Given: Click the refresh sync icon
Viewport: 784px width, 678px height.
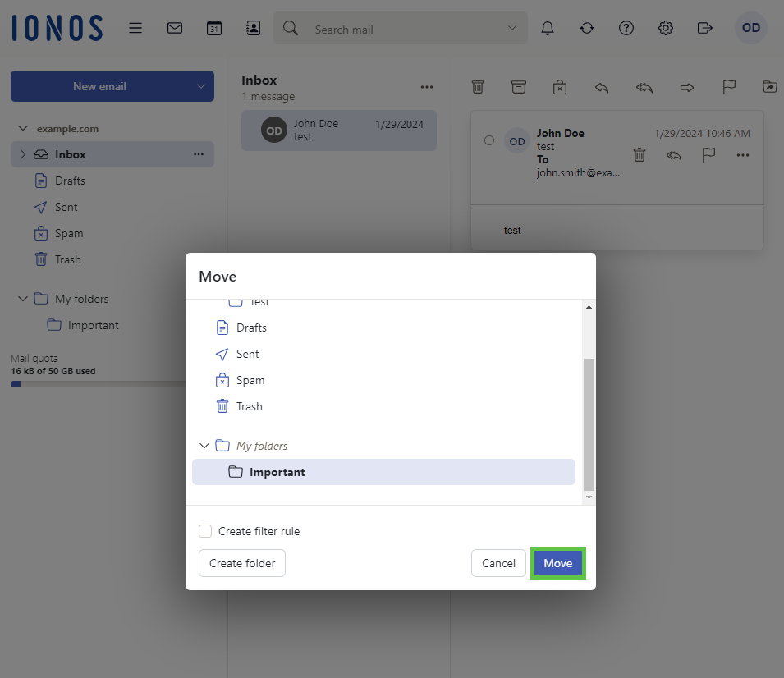Looking at the screenshot, I should [587, 28].
